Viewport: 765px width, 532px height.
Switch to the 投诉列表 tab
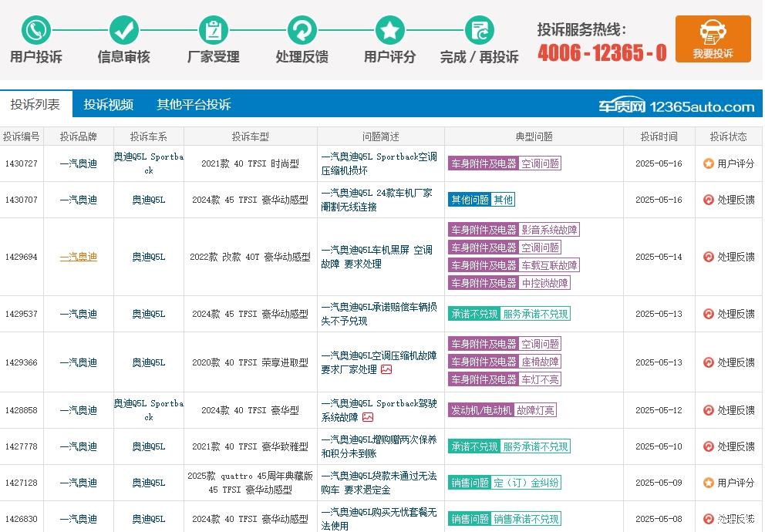pyautogui.click(x=35, y=104)
